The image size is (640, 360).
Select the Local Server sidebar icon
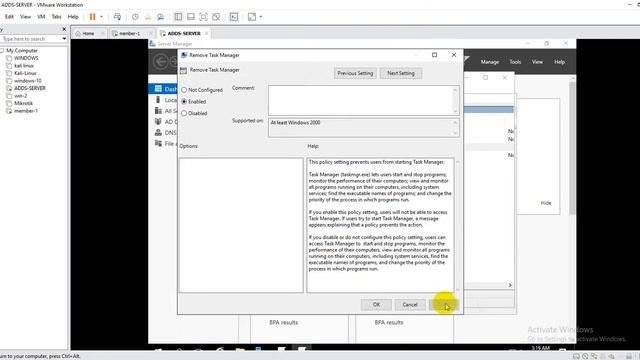158,100
